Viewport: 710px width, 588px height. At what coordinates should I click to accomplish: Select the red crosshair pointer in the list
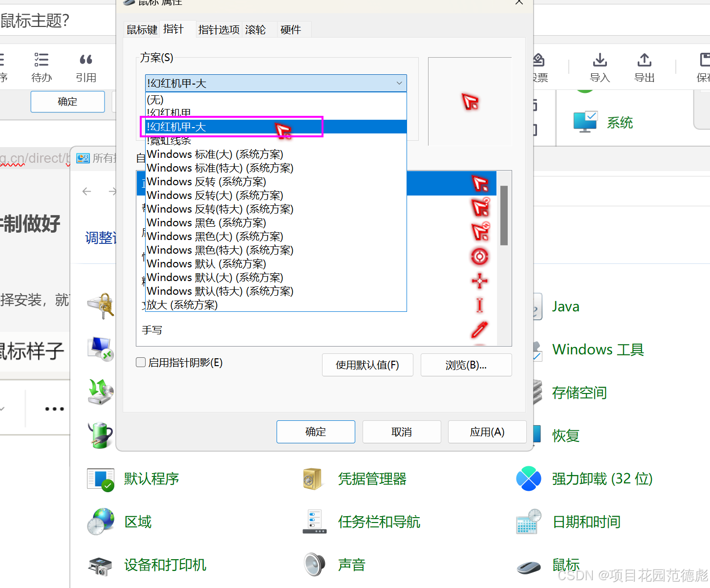click(479, 281)
